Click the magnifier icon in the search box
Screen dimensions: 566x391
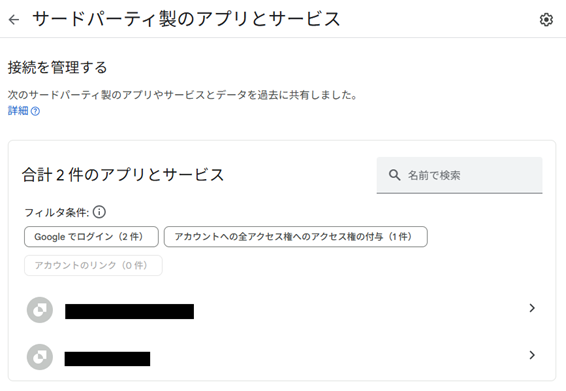(x=394, y=175)
